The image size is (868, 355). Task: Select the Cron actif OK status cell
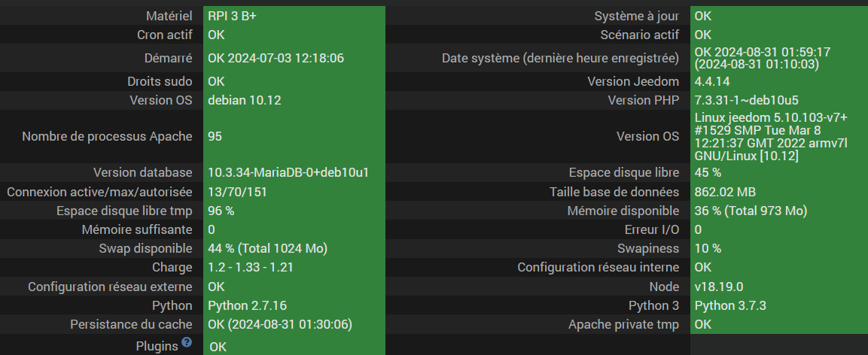pyautogui.click(x=216, y=35)
